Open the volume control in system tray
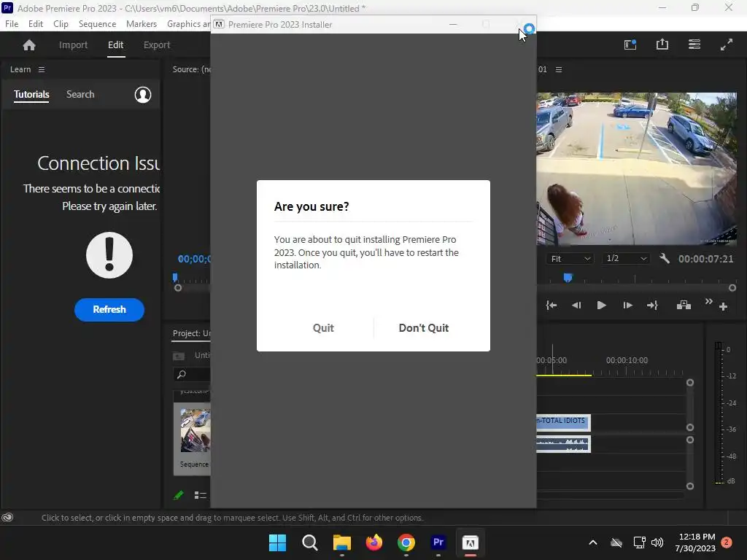The width and height of the screenshot is (747, 560). [x=657, y=542]
